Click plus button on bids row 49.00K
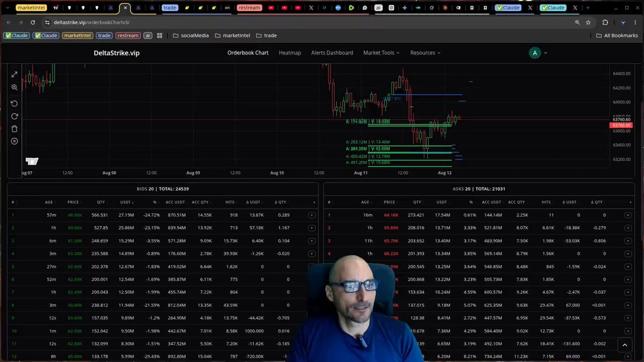The height and width of the screenshot is (362, 644). (x=312, y=228)
